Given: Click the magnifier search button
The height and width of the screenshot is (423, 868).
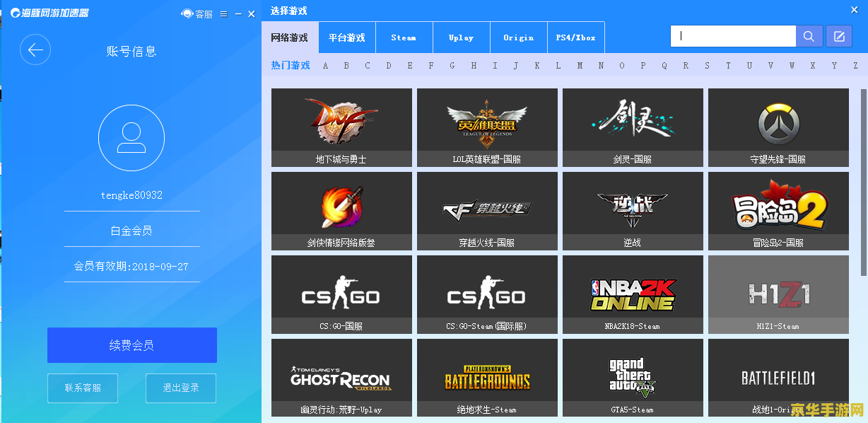Looking at the screenshot, I should (x=809, y=36).
